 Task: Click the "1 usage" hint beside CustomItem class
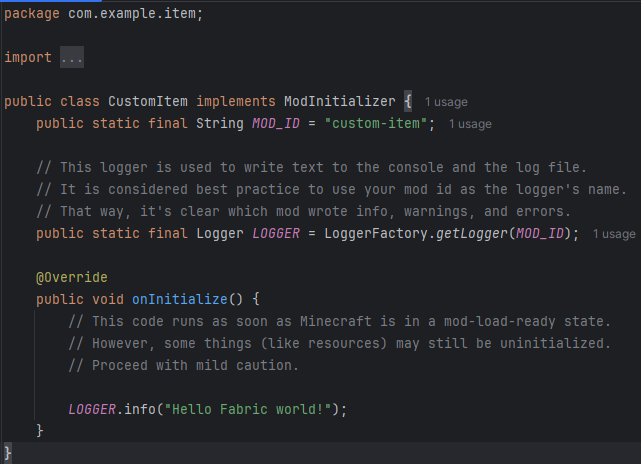[x=446, y=102]
